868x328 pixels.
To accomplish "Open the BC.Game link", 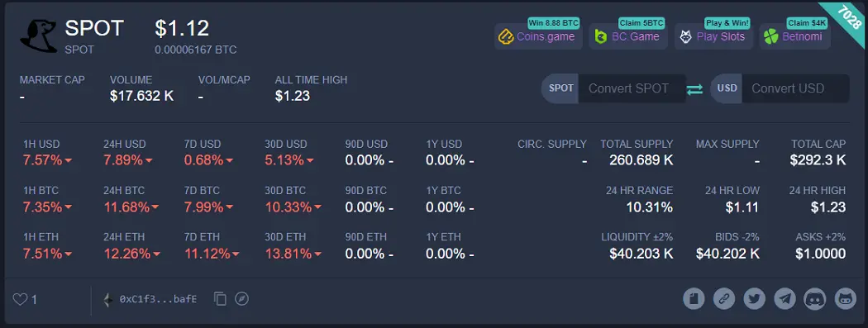I will point(628,36).
